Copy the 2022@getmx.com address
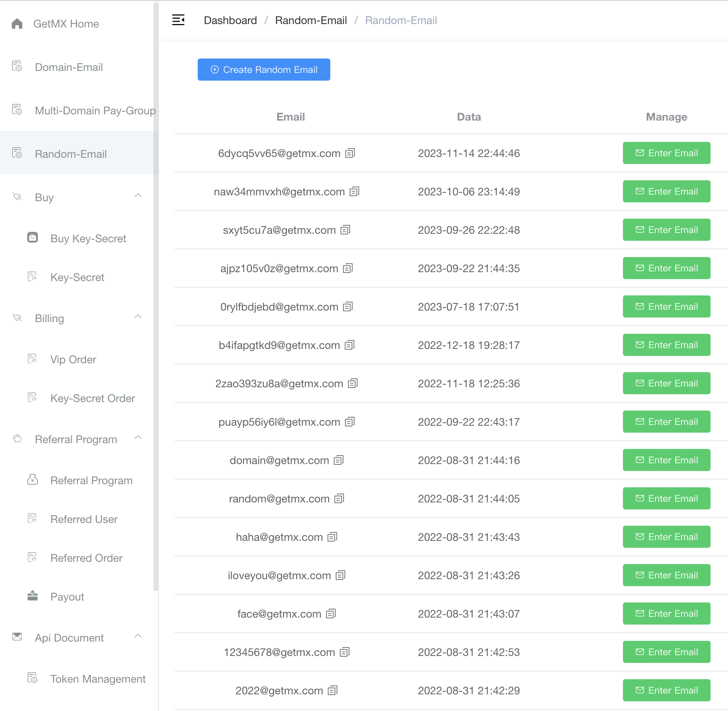728x711 pixels. (333, 690)
